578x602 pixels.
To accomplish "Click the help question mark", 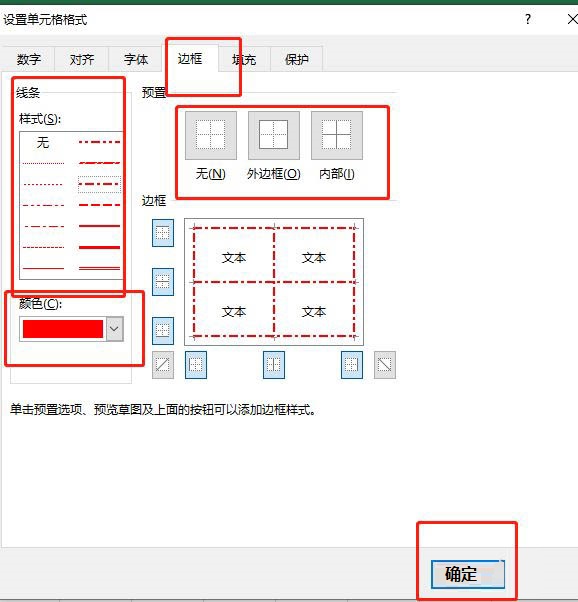I will coord(528,19).
